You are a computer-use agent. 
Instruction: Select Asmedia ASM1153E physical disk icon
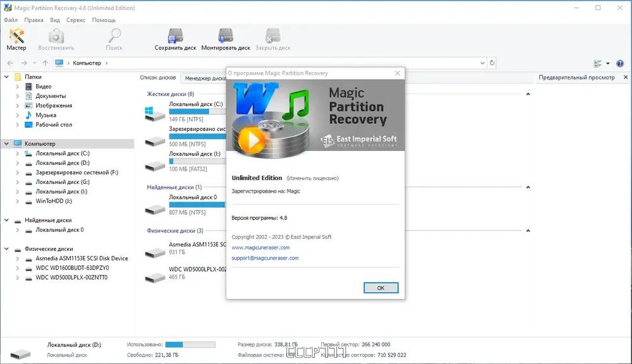(x=155, y=252)
